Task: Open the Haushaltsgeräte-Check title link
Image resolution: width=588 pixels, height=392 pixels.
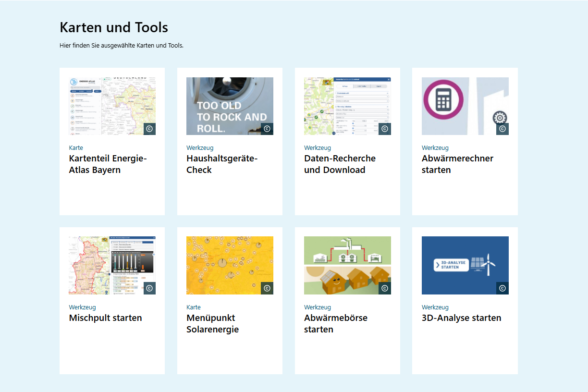Action: pyautogui.click(x=222, y=164)
